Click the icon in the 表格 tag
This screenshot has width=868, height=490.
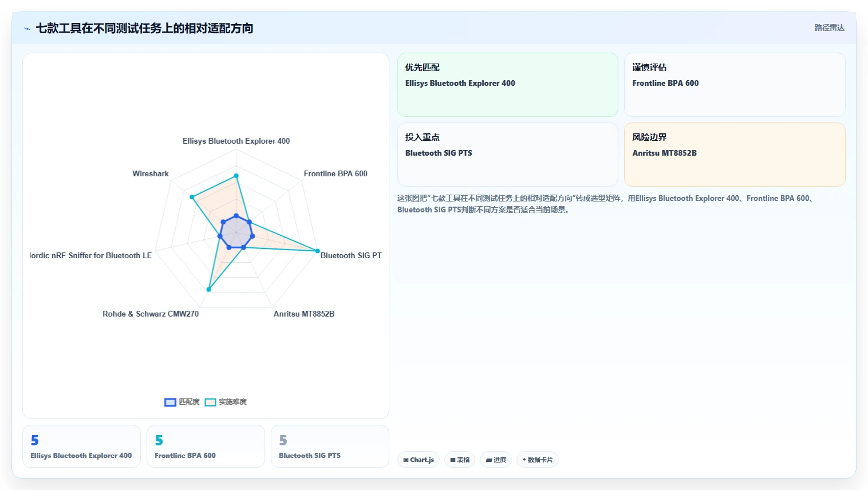click(x=453, y=460)
